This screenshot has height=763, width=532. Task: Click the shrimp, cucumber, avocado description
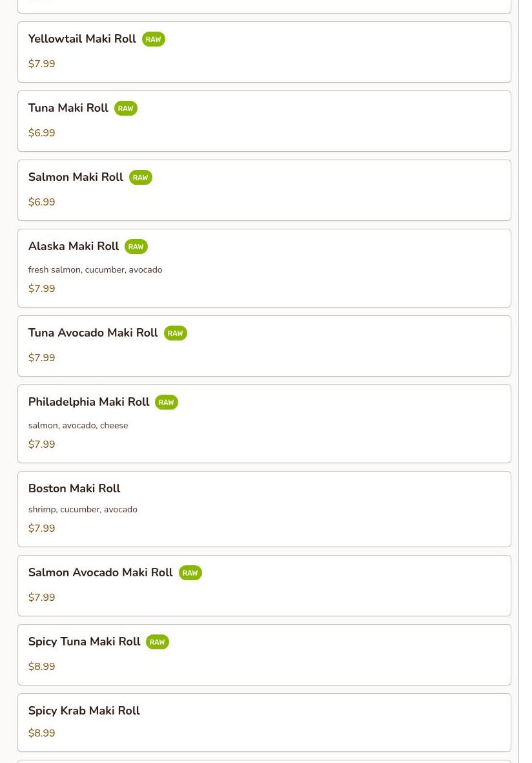(83, 510)
